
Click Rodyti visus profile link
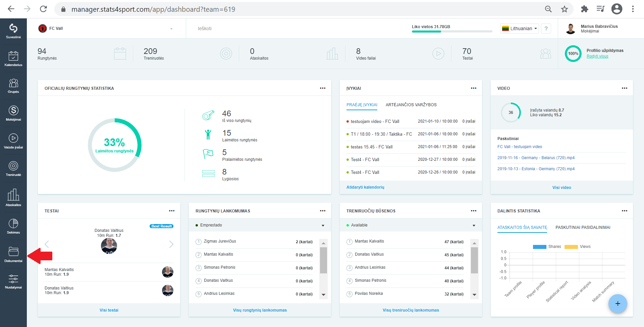597,56
